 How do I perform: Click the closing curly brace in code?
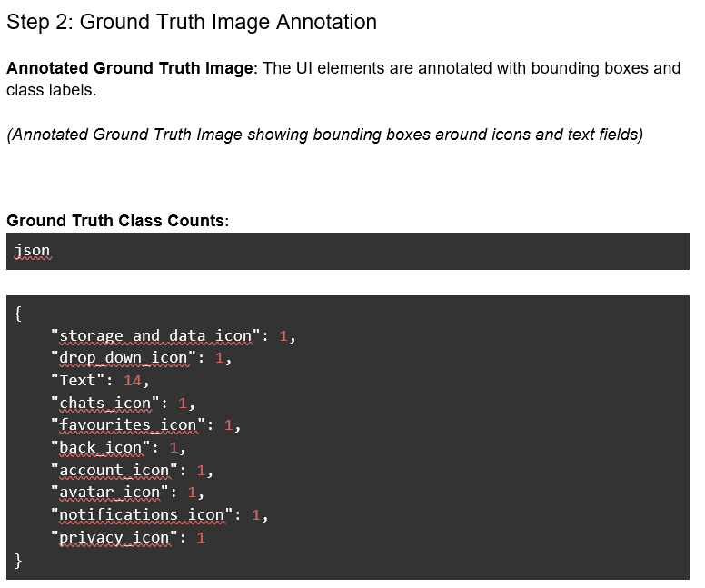pyautogui.click(x=19, y=561)
